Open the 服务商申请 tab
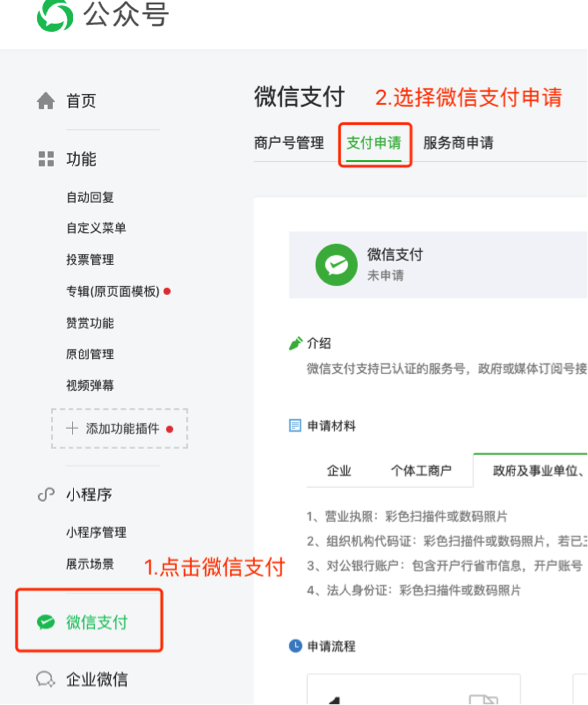Screen dimensions: 588x705 coord(458,143)
